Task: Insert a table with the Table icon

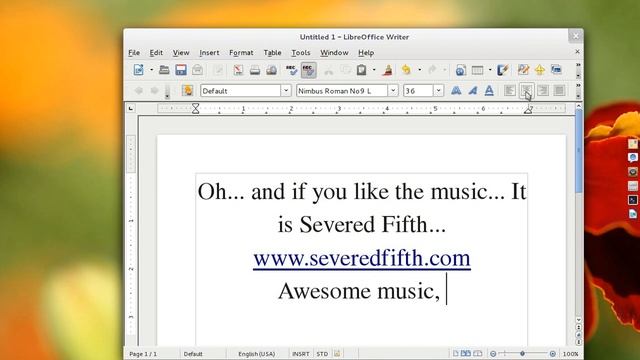Action: (477, 70)
